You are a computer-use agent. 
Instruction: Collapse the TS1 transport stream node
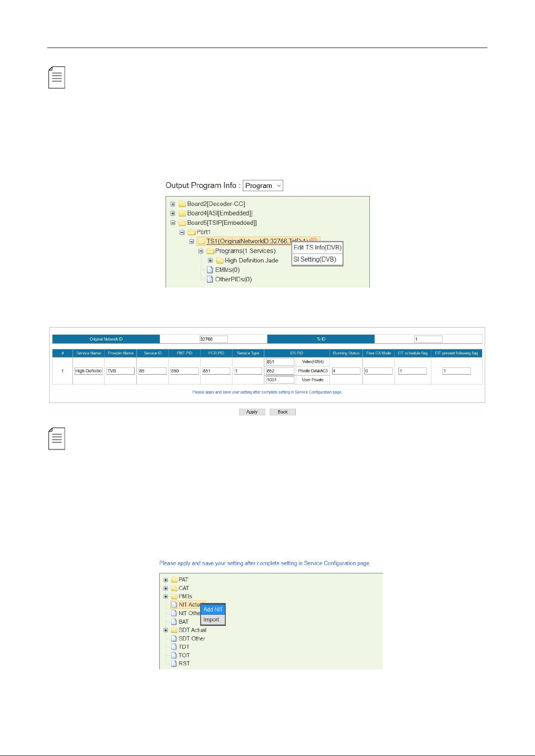coord(192,241)
